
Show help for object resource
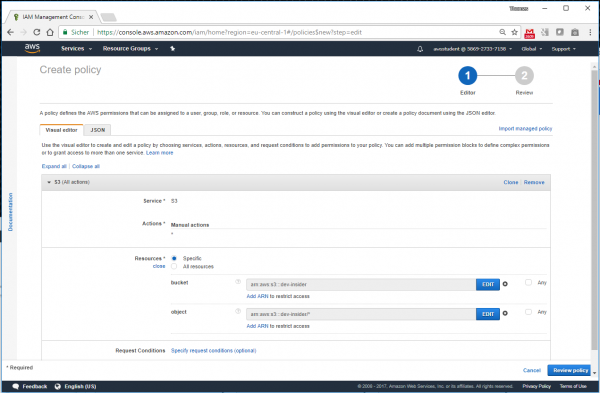pyautogui.click(x=238, y=311)
